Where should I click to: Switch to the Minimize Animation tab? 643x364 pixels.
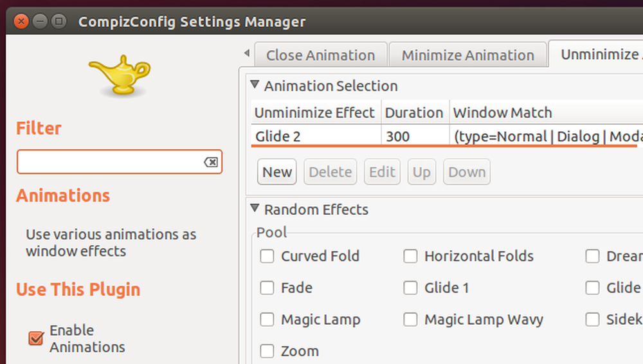click(468, 55)
